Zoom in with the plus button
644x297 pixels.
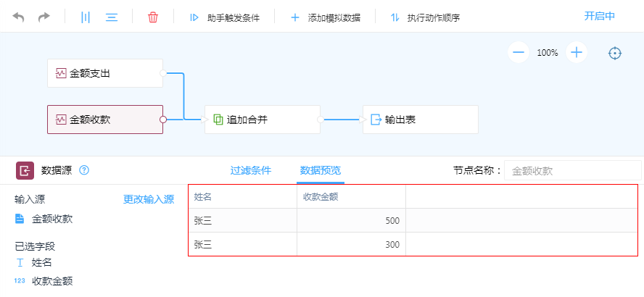pos(577,52)
